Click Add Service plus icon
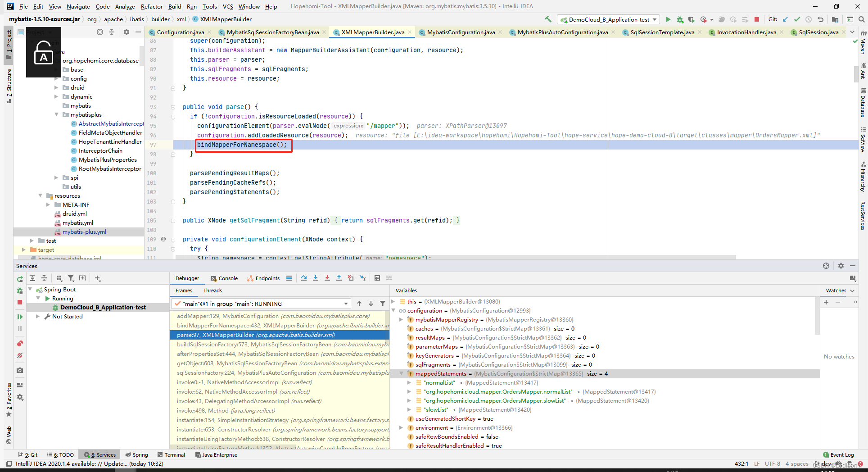 [x=98, y=278]
